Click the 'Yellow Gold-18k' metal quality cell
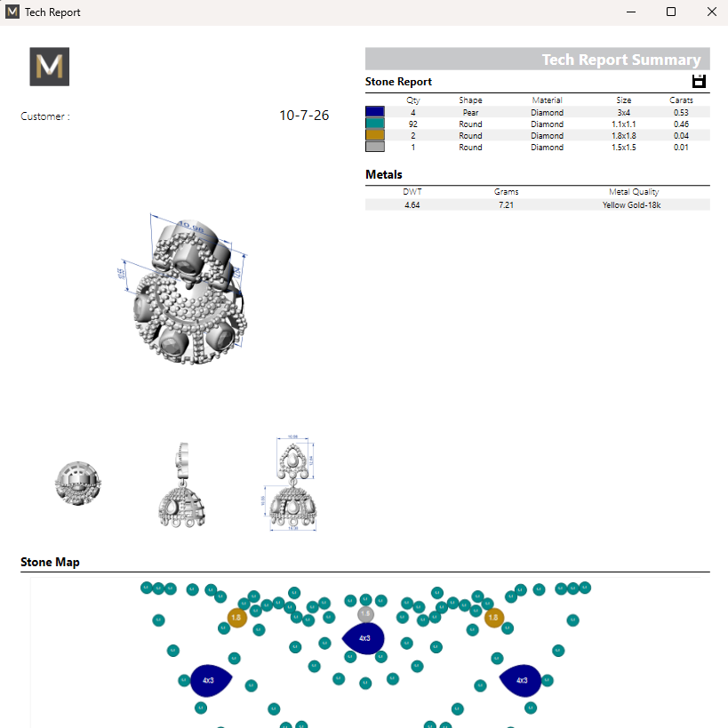 point(631,204)
